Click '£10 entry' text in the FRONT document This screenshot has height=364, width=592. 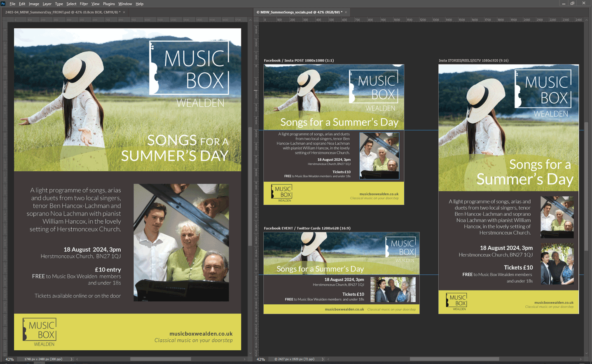[108, 270]
